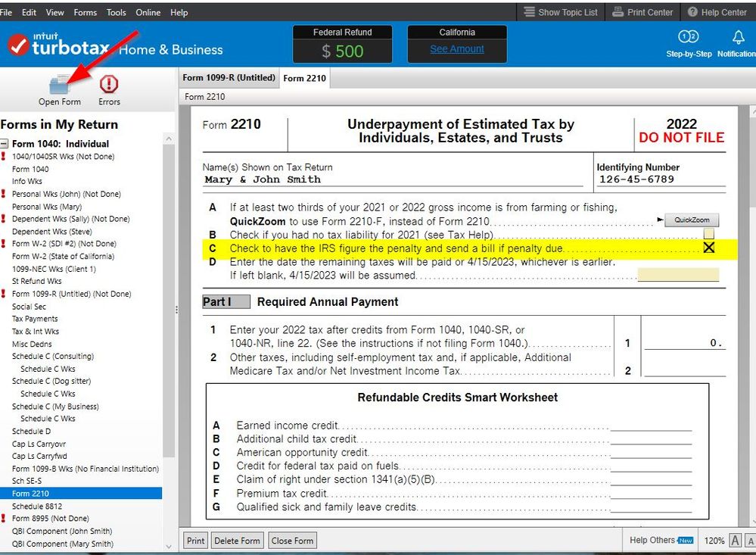The width and height of the screenshot is (756, 555).
Task: Click the TurboTax logo checkmark
Action: [19, 45]
